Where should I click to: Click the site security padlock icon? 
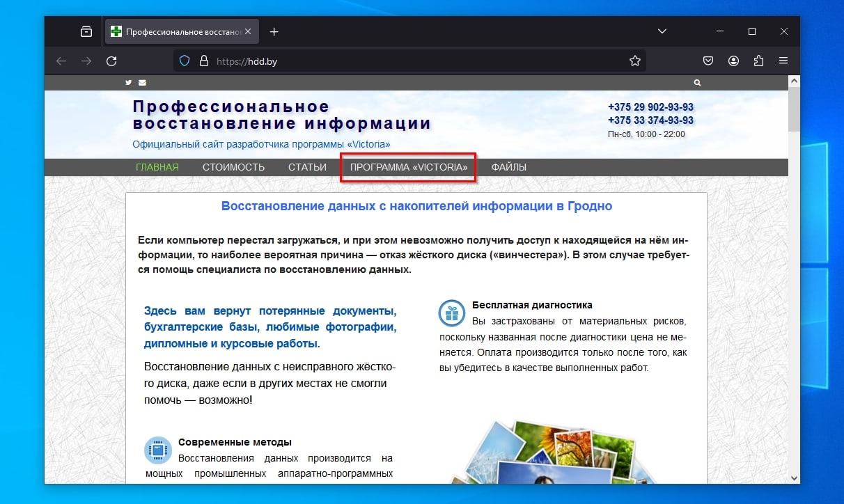click(203, 61)
